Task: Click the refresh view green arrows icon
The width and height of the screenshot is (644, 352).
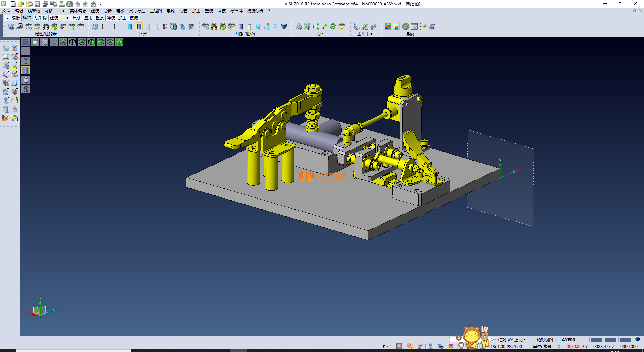Action: tap(333, 27)
